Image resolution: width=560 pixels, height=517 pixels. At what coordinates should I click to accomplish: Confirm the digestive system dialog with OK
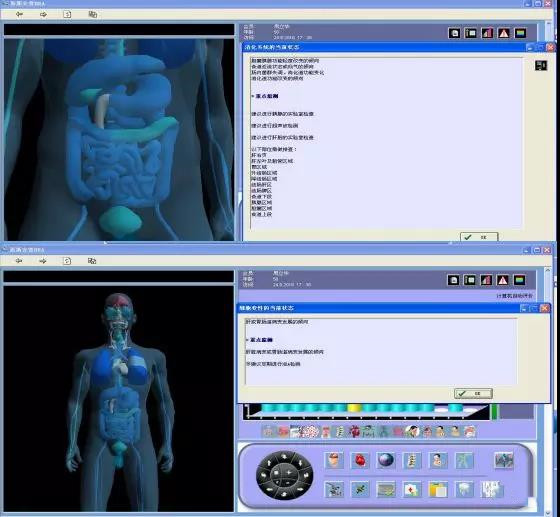click(479, 237)
